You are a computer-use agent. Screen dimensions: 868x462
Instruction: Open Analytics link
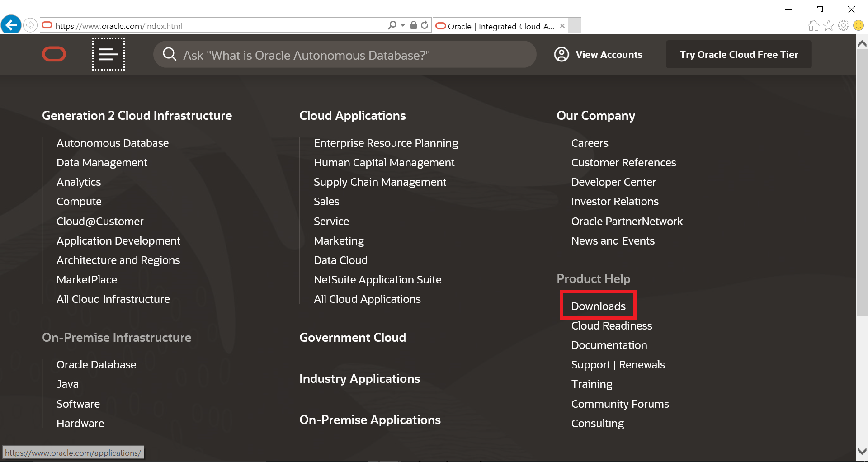[79, 182]
